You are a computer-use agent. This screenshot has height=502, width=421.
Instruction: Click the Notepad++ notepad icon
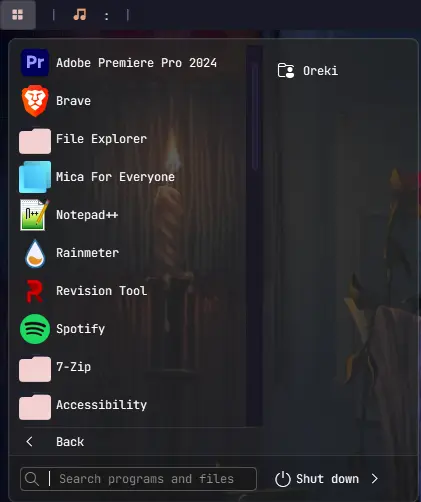tap(34, 215)
